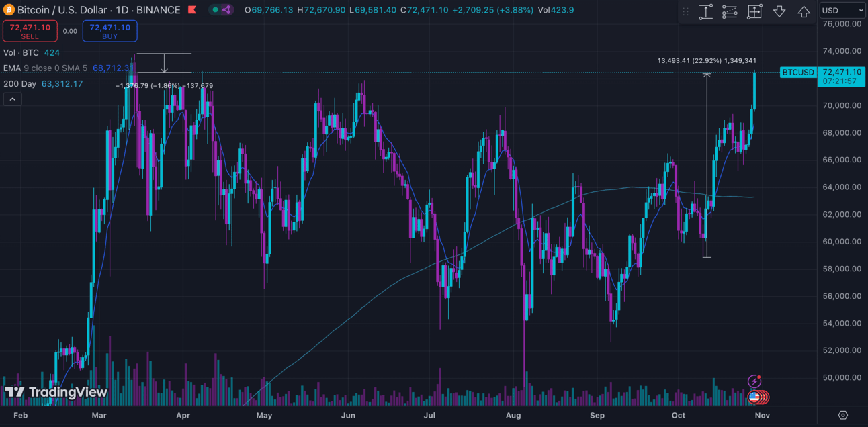This screenshot has height=427, width=868.
Task: Click the Aug label on time axis
Action: (513, 415)
